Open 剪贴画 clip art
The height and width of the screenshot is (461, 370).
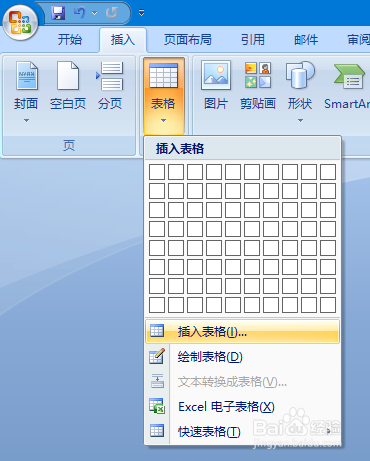tap(258, 85)
